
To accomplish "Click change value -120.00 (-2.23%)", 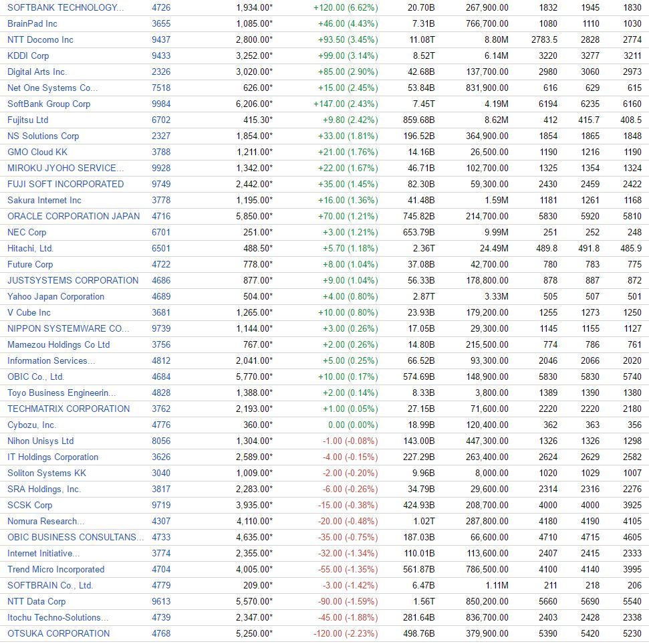I will (346, 634).
